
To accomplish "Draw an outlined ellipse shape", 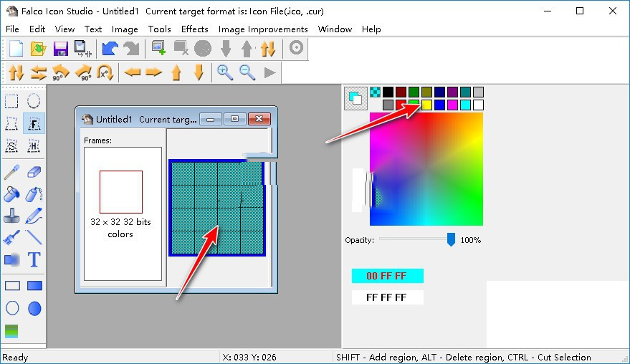I will pyautogui.click(x=12, y=308).
